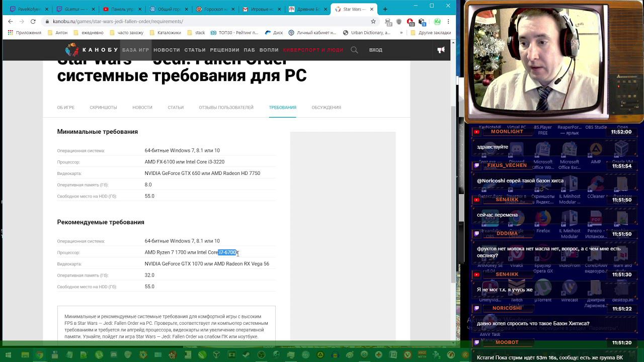644x362 pixels.
Task: Switch to the Панель управления YouTube tab
Action: click(x=121, y=9)
